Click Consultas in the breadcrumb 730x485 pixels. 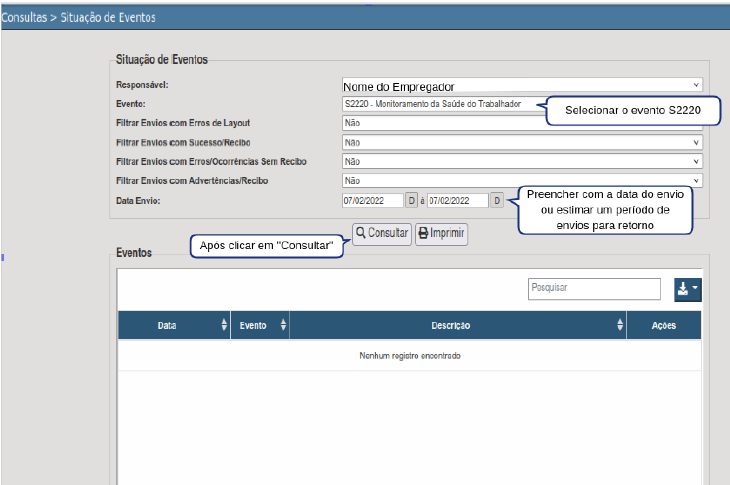(x=24, y=18)
